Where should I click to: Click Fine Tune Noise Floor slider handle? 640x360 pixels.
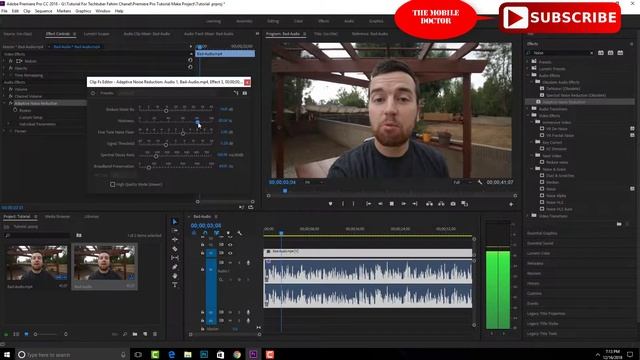183,133
